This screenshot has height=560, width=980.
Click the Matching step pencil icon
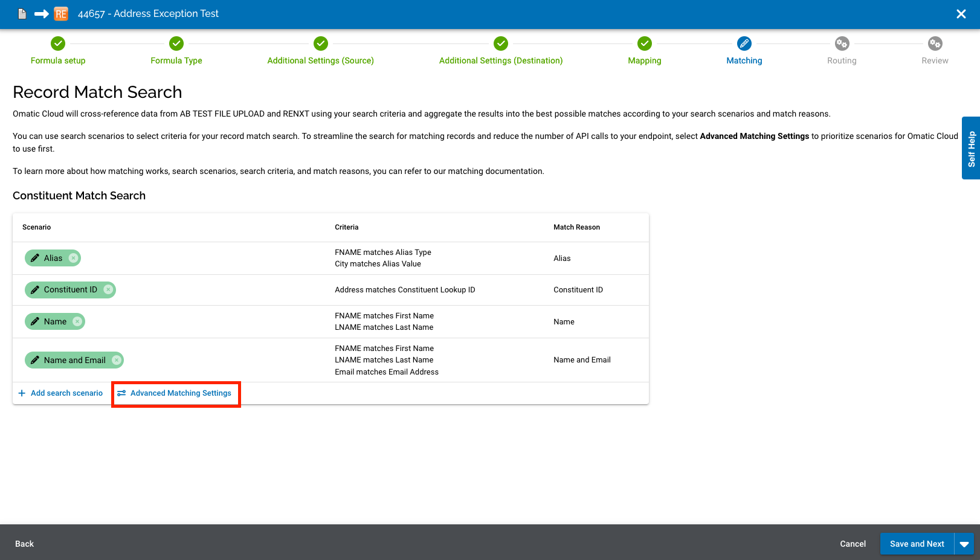(744, 43)
